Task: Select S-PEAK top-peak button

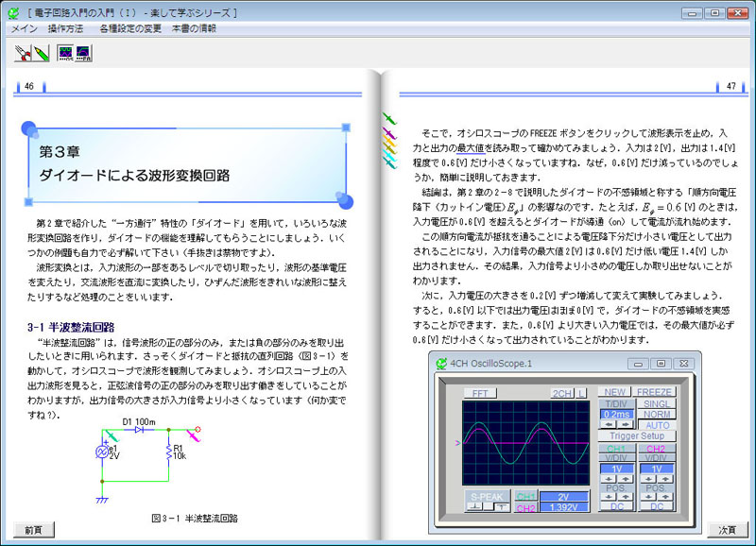Action: (x=502, y=507)
